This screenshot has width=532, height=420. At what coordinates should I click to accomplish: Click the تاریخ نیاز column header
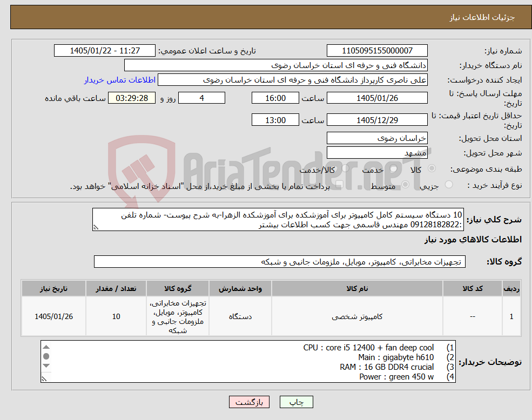[x=53, y=288]
